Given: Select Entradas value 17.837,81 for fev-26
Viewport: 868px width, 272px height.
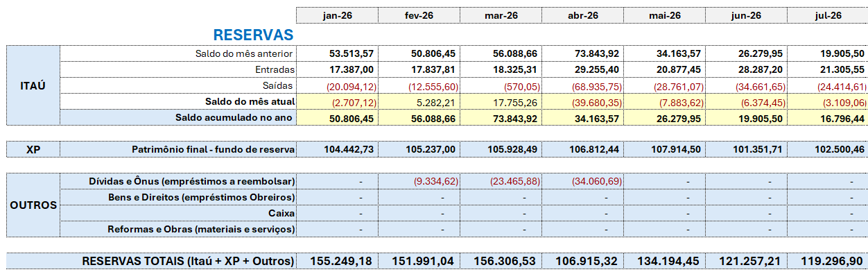Looking at the screenshot, I should pyautogui.click(x=419, y=69).
